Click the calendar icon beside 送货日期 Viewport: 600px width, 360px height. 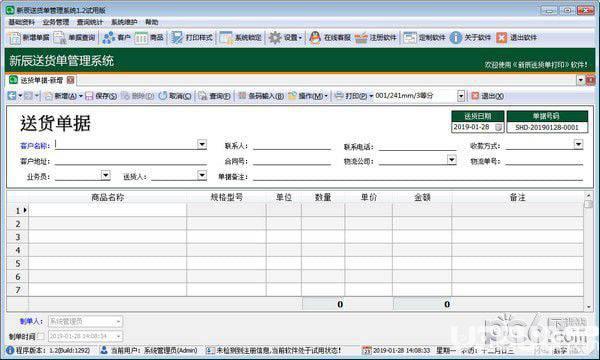click(x=499, y=127)
